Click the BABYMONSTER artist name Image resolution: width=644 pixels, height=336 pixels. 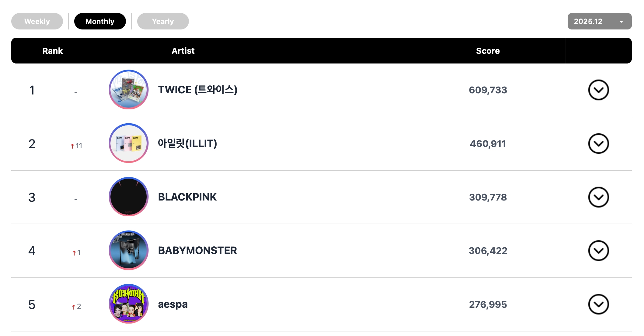pyautogui.click(x=197, y=250)
